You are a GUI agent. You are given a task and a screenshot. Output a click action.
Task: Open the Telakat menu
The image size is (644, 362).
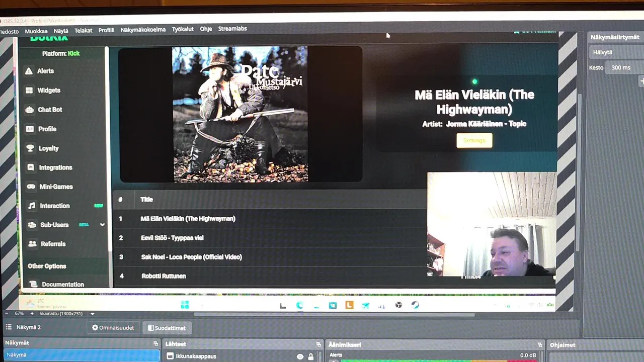[x=84, y=31]
